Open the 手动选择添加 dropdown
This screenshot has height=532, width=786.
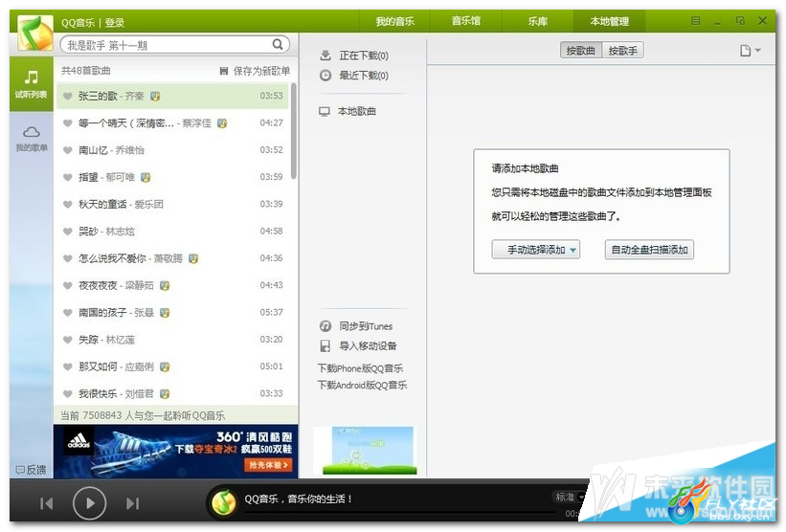point(536,250)
